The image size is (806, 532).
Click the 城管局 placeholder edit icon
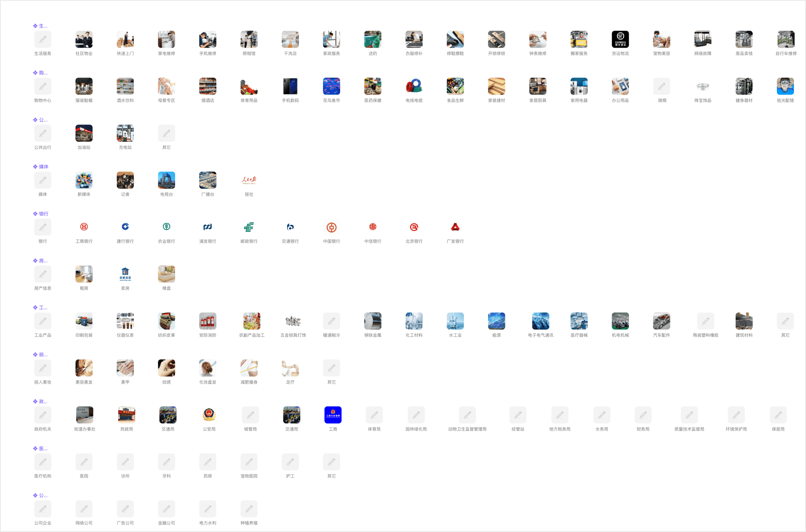(x=250, y=415)
